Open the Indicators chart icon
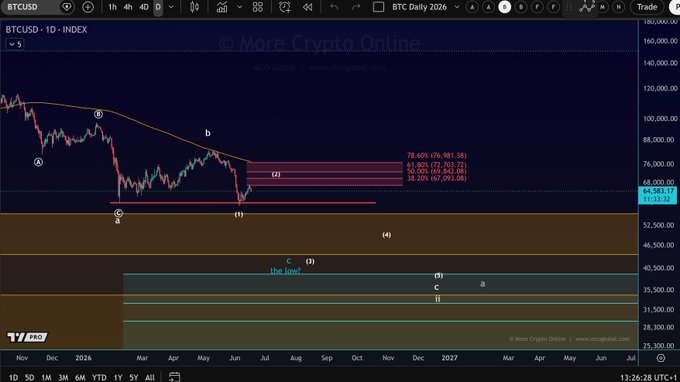 (222, 7)
